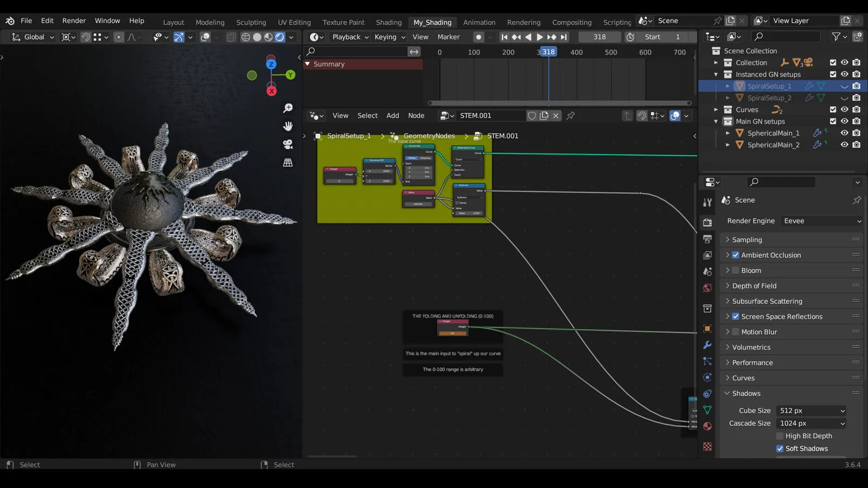The height and width of the screenshot is (488, 868).
Task: Open the Render Engine dropdown
Action: click(x=821, y=221)
